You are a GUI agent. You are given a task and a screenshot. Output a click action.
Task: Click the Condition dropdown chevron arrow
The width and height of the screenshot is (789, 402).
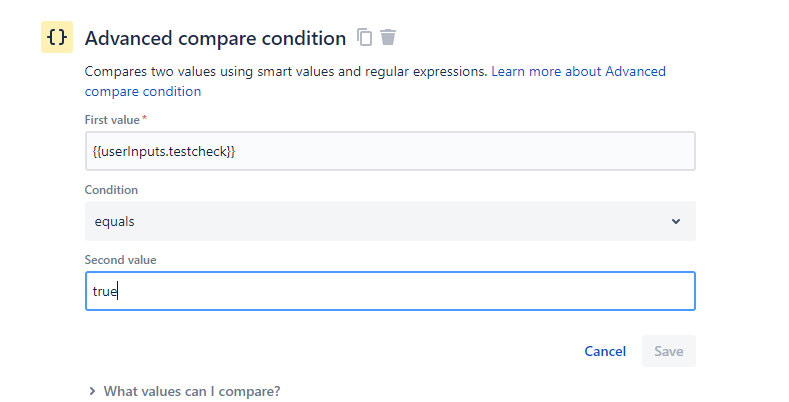point(676,221)
